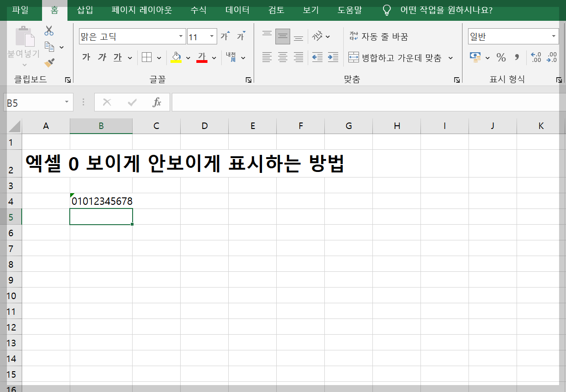Increase font size with larger 가 icon

[225, 36]
